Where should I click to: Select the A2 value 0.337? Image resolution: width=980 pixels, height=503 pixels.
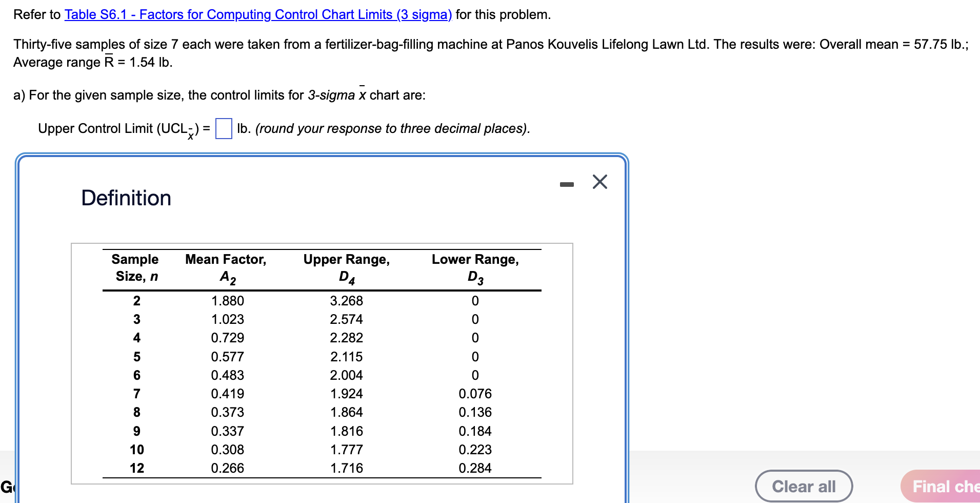click(x=228, y=431)
